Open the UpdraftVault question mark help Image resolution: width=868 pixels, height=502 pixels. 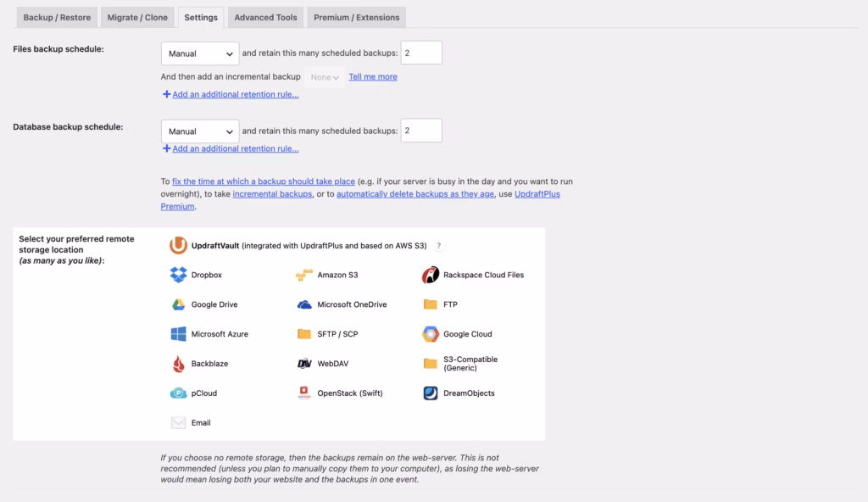coord(438,245)
